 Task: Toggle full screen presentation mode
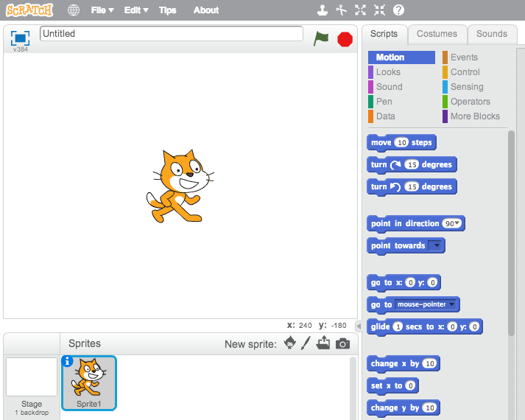[20, 38]
